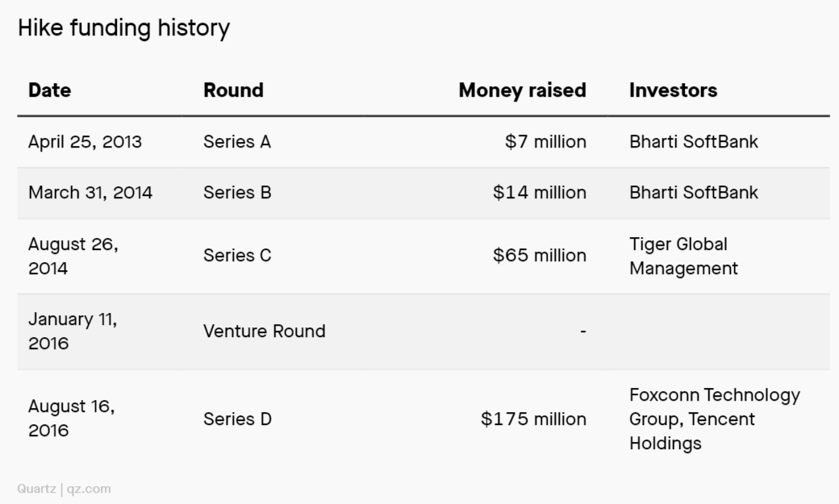This screenshot has height=504, width=839.
Task: Open the Quartz qz.com source link
Action: coord(64,489)
